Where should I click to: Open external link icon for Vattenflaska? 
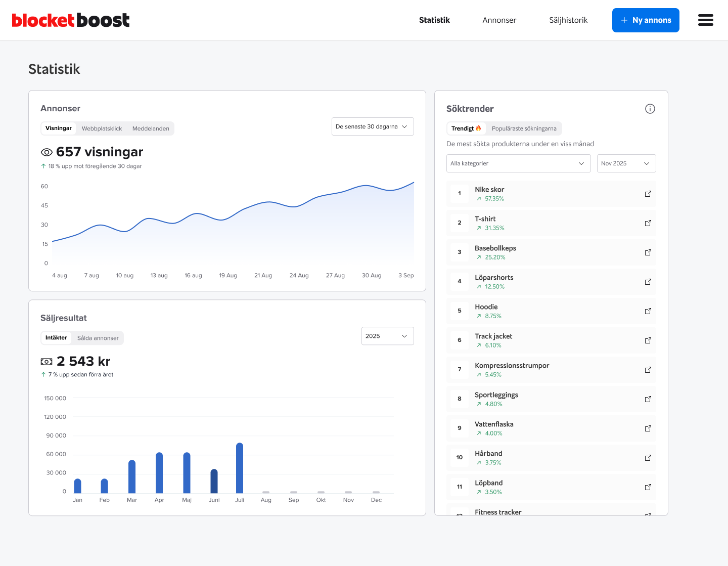648,428
